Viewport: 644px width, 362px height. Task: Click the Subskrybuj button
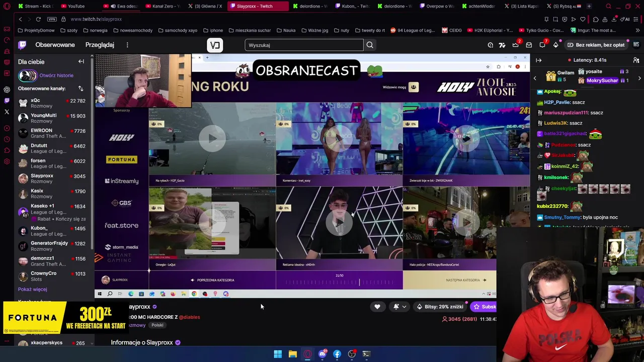[484, 307]
